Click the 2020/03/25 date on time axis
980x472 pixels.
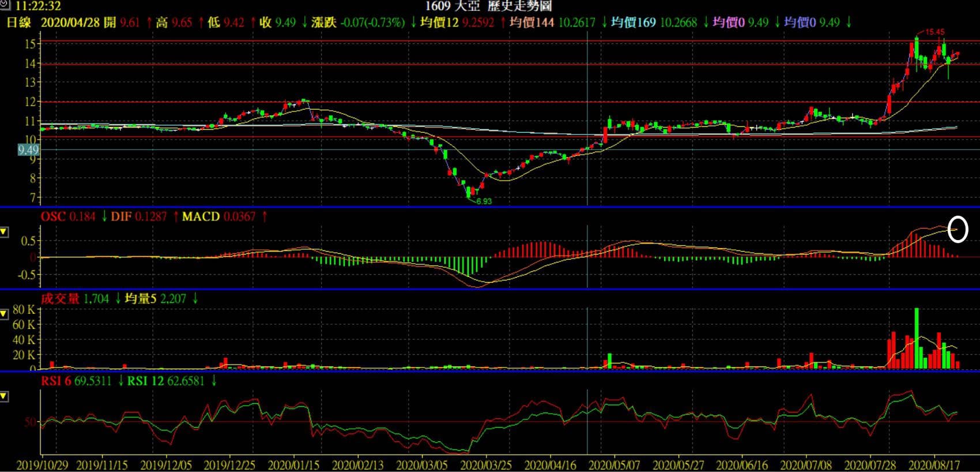pyautogui.click(x=485, y=465)
